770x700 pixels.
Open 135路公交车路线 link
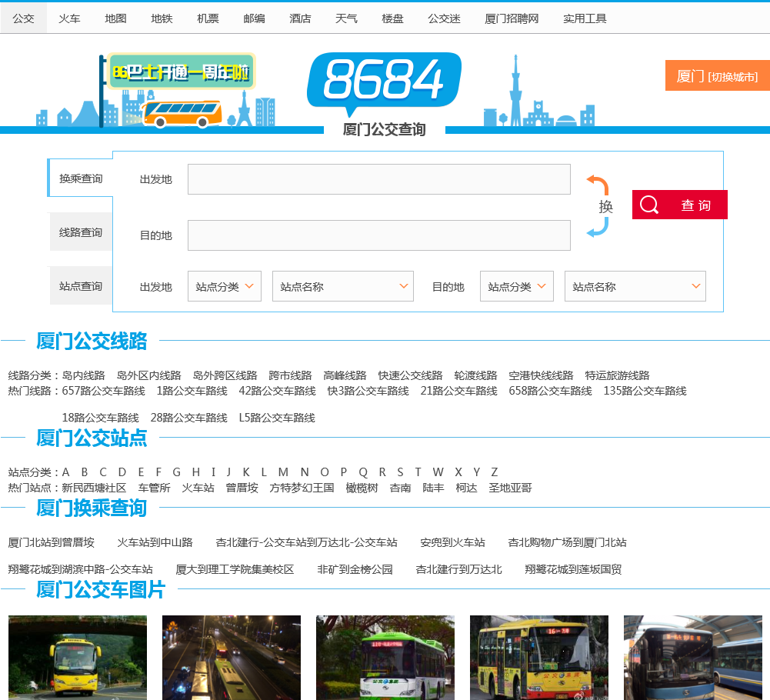[x=645, y=391]
